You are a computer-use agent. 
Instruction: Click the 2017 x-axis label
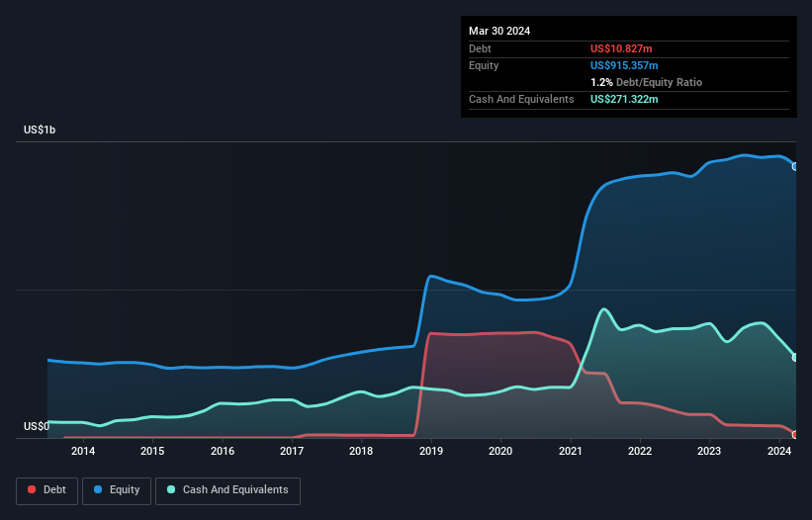[292, 451]
